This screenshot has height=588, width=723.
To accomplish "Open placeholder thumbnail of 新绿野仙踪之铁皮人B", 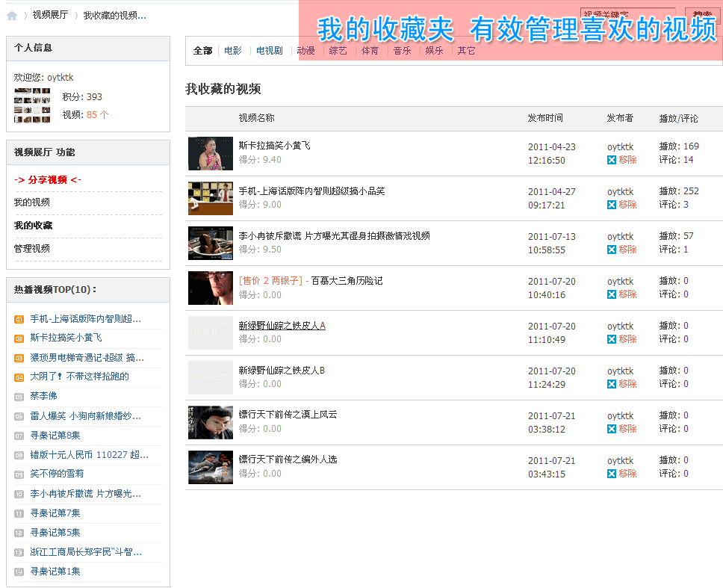I will [x=211, y=378].
